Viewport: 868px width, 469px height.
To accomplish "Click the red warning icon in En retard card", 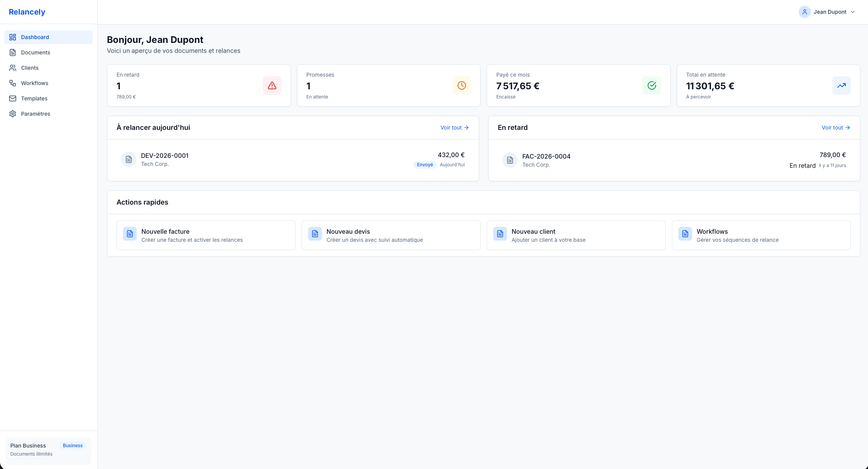I will click(x=272, y=85).
